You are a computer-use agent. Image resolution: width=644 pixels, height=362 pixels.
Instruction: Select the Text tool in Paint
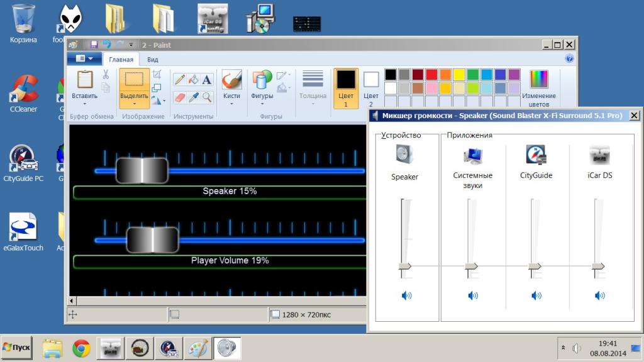pyautogui.click(x=207, y=80)
